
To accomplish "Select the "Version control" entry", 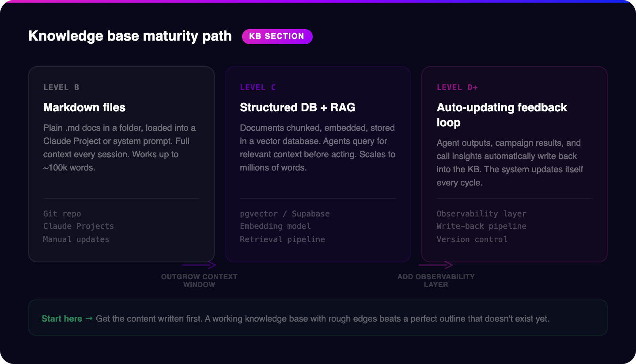I will (x=472, y=239).
